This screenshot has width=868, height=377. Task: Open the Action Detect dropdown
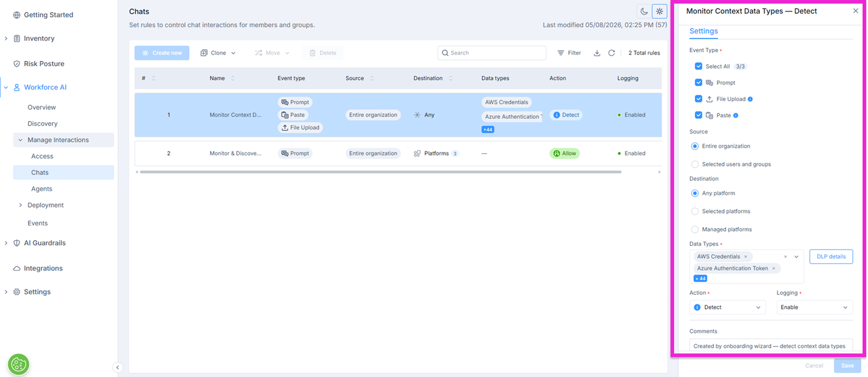tap(728, 307)
